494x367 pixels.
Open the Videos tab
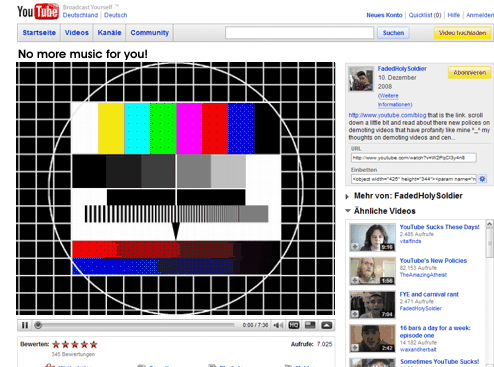click(77, 33)
